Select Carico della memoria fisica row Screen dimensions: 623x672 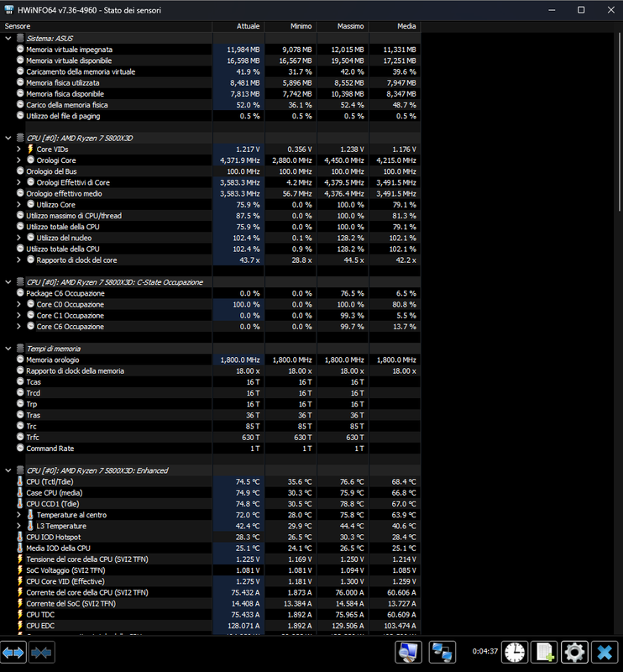coord(210,105)
